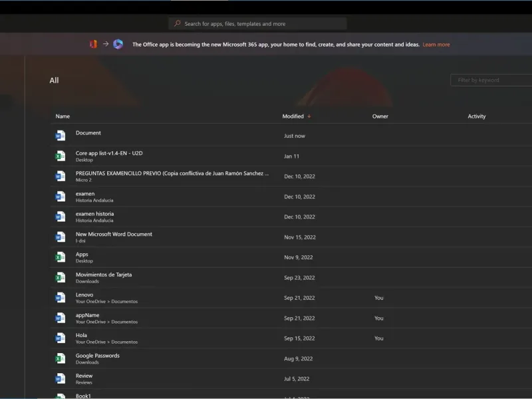The image size is (532, 399).
Task: Sort the list by Owner column
Action: tap(380, 116)
